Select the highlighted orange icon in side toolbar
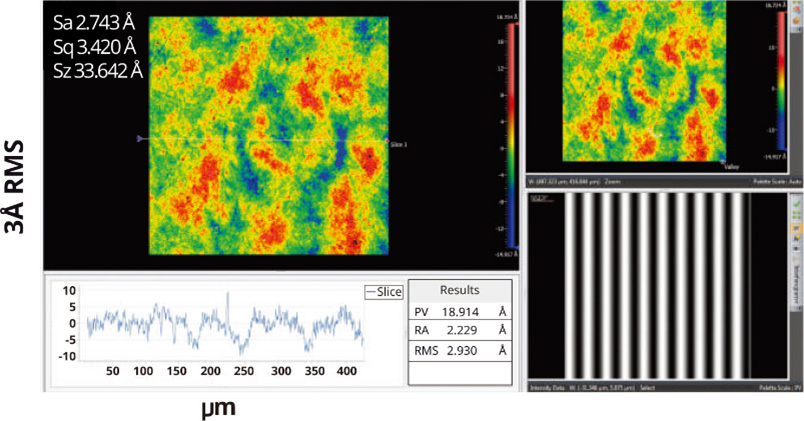The image size is (804, 421). coord(795,228)
